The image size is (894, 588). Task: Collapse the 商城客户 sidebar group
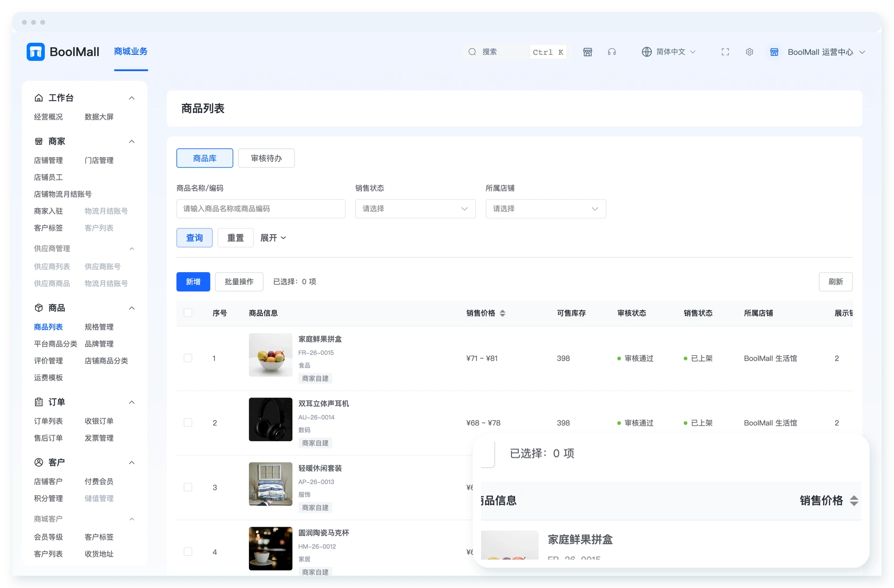132,519
